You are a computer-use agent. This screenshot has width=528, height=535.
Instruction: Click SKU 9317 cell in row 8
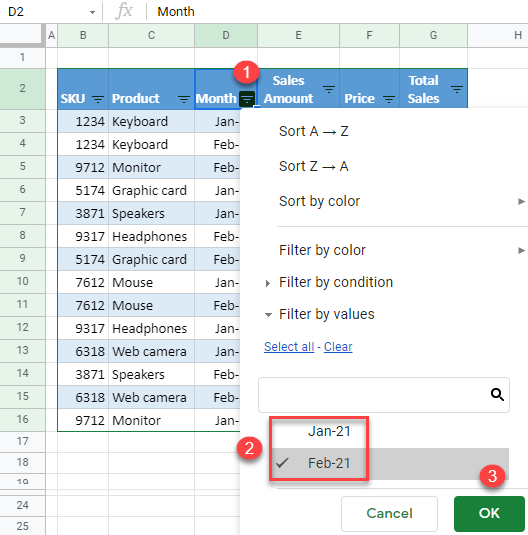tap(83, 236)
